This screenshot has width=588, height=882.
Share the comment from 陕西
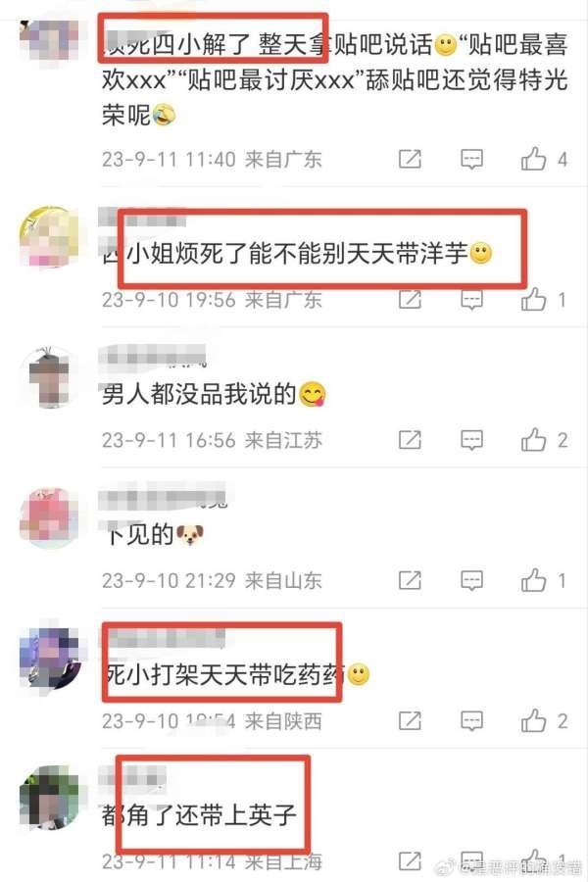[410, 721]
